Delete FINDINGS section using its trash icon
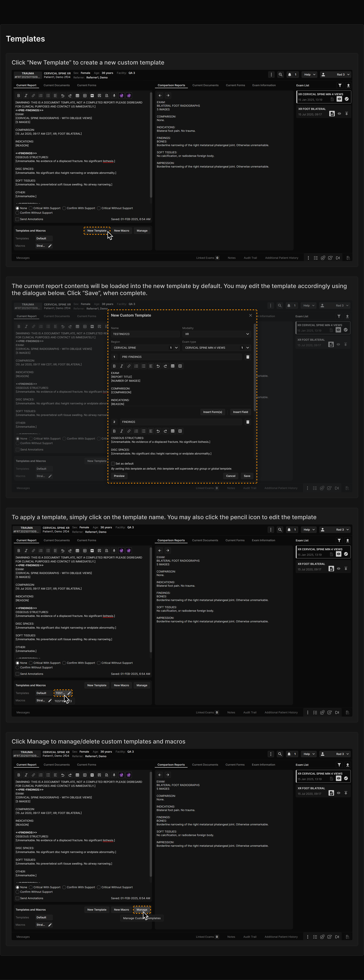364x980 pixels. (248, 422)
